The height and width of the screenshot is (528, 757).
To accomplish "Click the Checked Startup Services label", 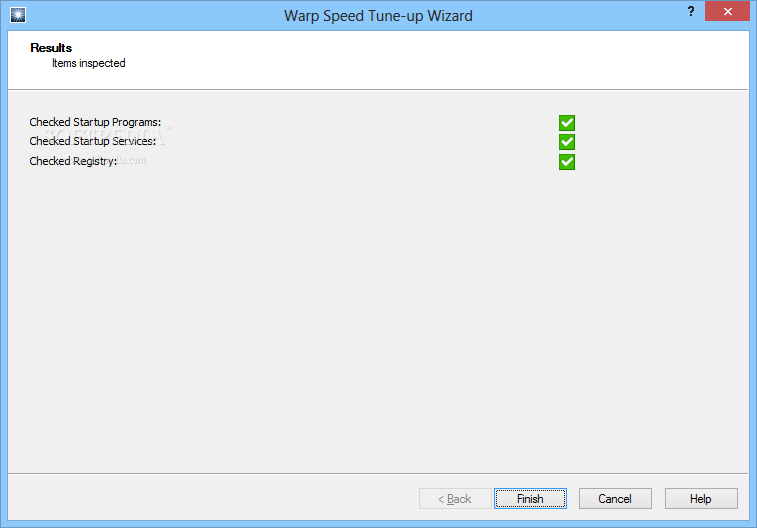I will [x=93, y=141].
